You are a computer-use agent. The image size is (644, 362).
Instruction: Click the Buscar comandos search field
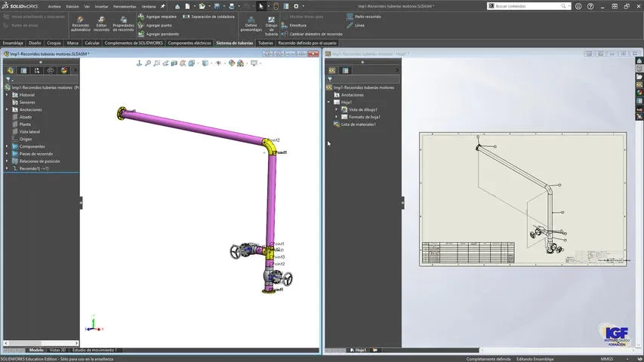tap(529, 6)
